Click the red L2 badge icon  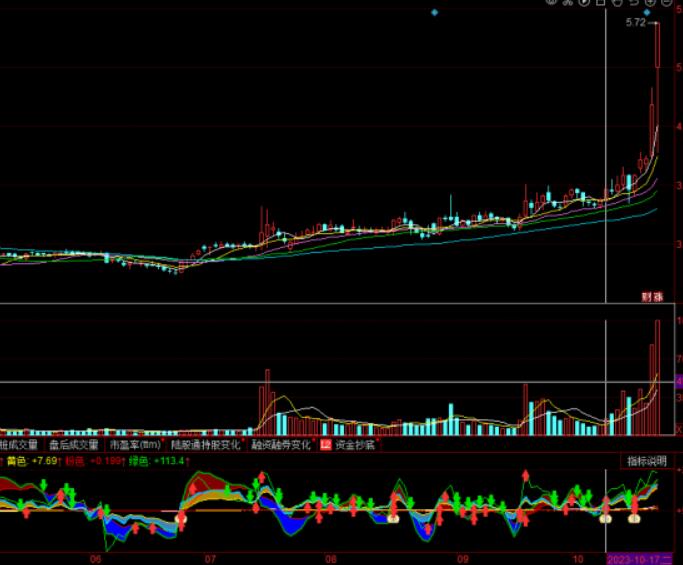tap(325, 444)
